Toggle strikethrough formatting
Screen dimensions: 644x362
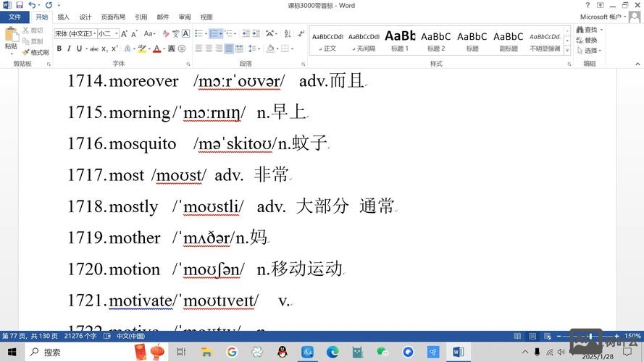(94, 49)
